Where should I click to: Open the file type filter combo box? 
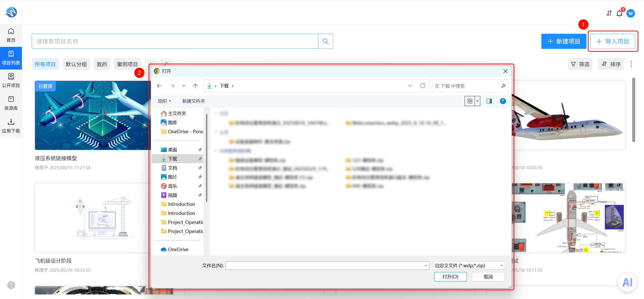pyautogui.click(x=469, y=265)
